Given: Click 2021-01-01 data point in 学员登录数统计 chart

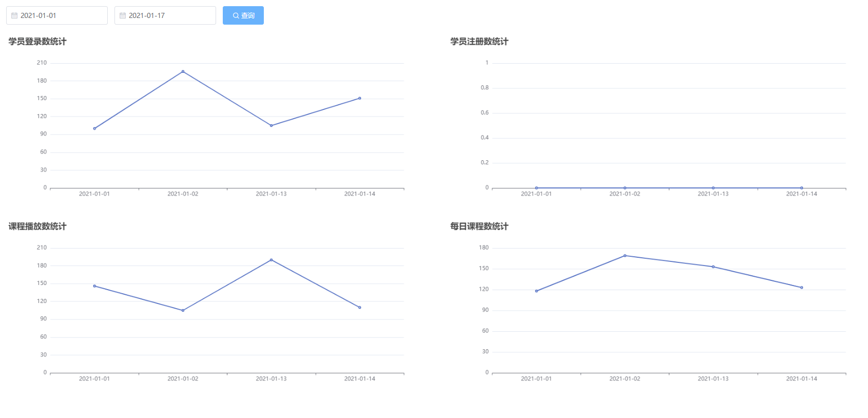Looking at the screenshot, I should point(94,128).
